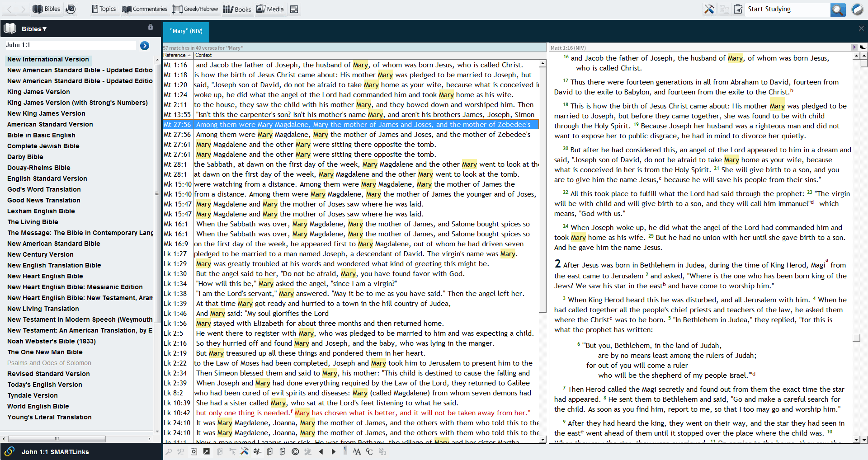Click the previous book up-arrow icon
This screenshot has width=868, height=460.
[x=270, y=451]
